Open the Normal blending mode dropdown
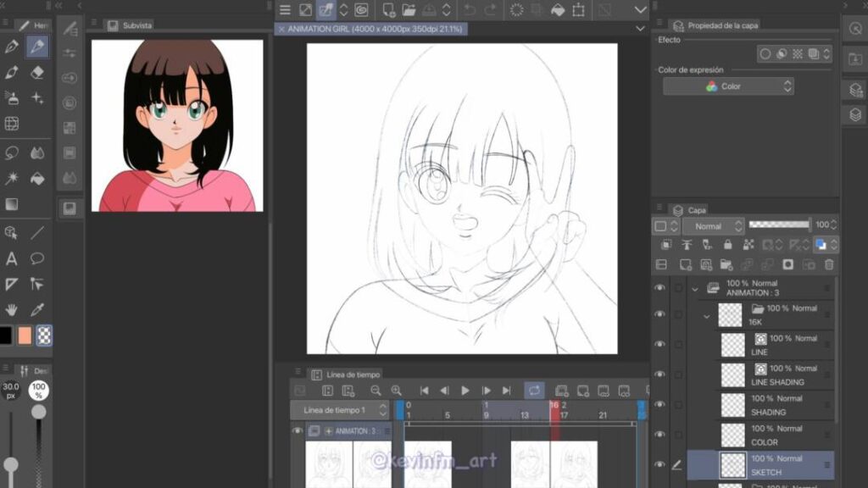868x488 pixels. [713, 225]
